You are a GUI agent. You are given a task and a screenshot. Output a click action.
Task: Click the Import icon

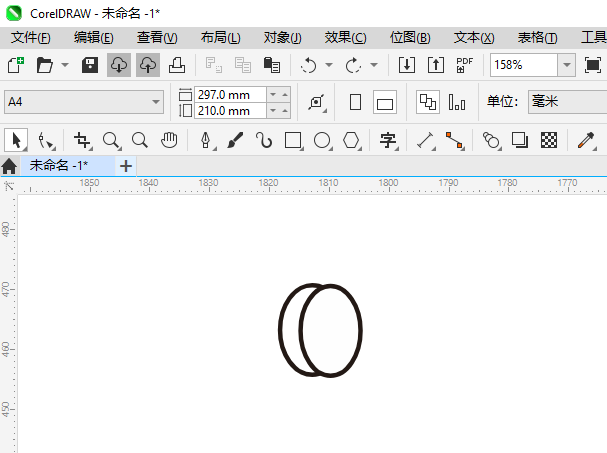(407, 65)
